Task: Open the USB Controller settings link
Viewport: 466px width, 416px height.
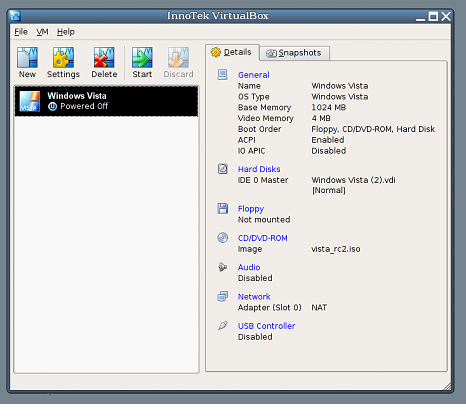Action: [x=266, y=326]
